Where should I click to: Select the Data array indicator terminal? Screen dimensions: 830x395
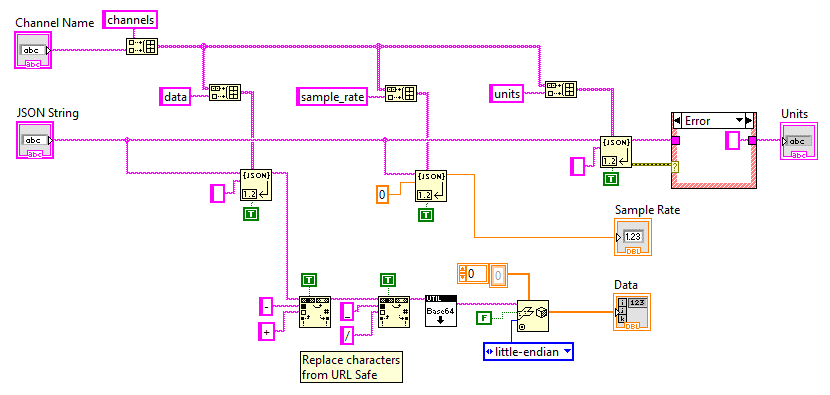(632, 312)
